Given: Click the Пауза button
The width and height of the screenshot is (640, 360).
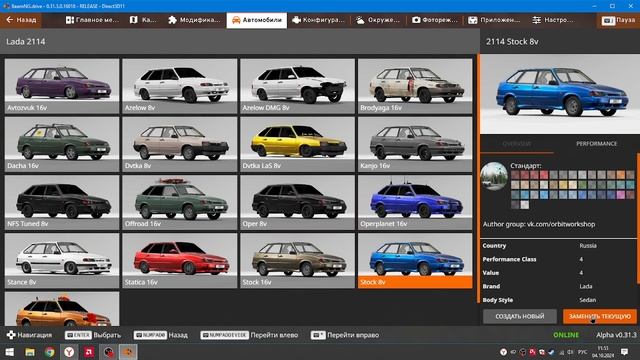Looking at the screenshot, I should (618, 20).
